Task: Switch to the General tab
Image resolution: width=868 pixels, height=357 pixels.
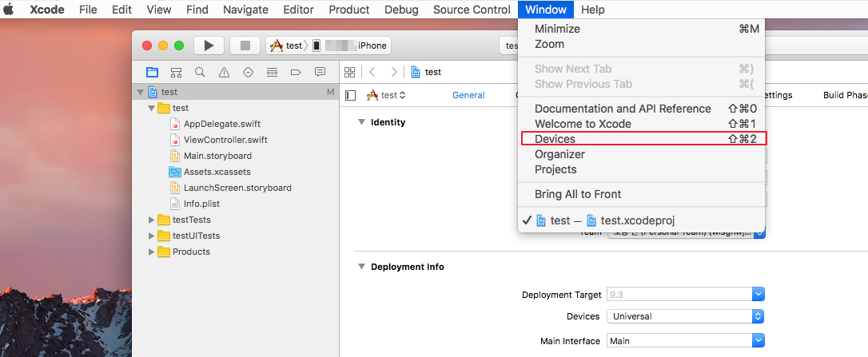Action: point(468,95)
